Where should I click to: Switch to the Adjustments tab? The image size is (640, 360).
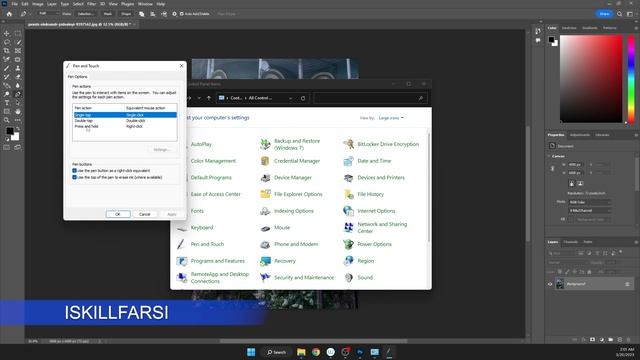[x=580, y=135]
